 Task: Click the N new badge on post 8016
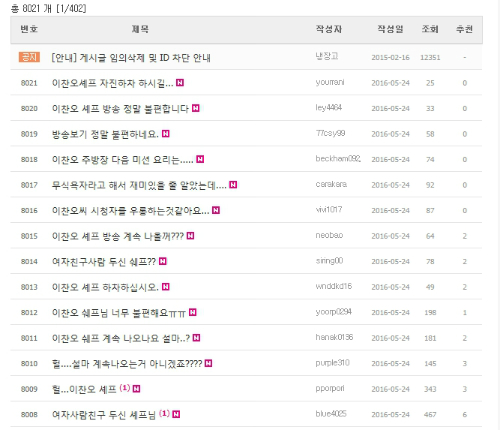[x=216, y=210]
